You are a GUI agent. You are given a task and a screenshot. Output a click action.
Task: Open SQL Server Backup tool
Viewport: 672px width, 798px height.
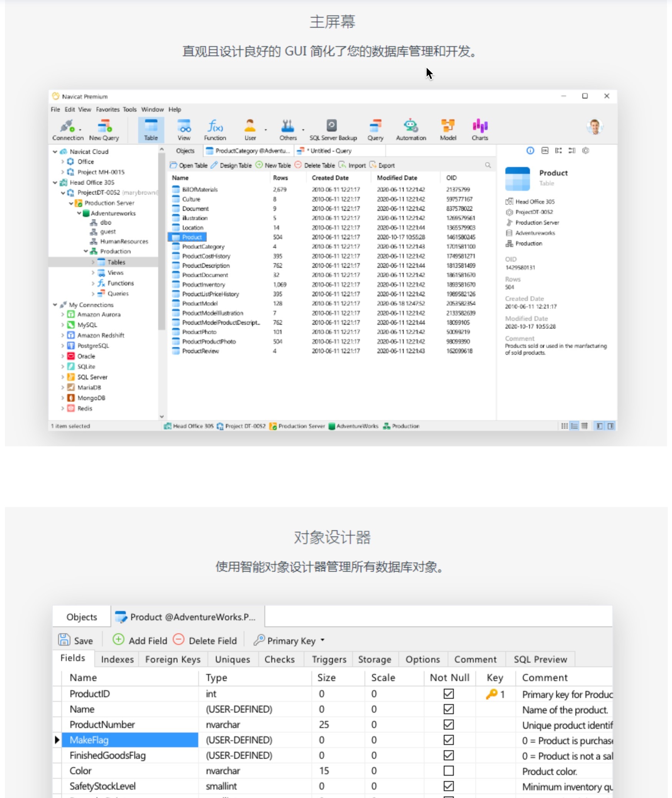tap(333, 130)
